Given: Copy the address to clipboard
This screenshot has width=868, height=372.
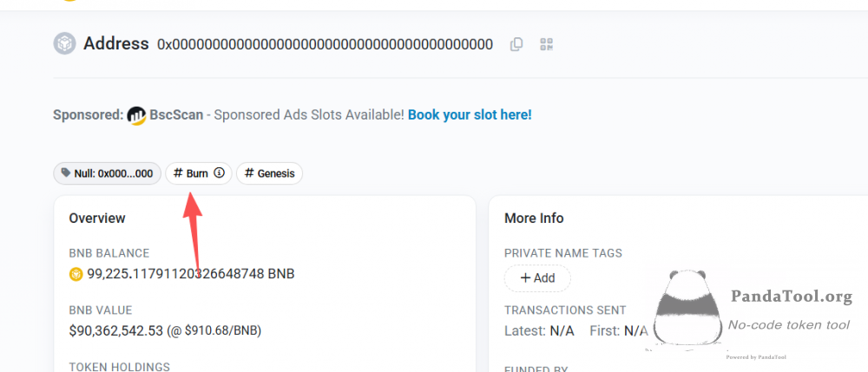Looking at the screenshot, I should click(x=516, y=44).
